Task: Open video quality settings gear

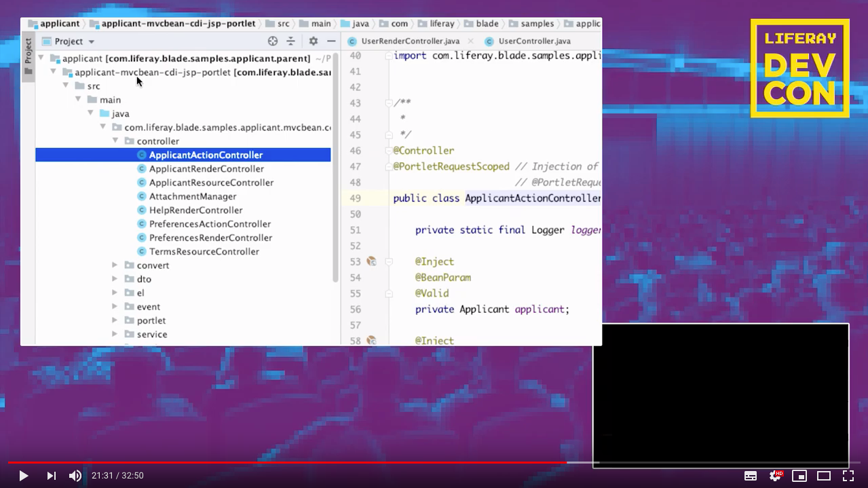Action: coord(775,476)
